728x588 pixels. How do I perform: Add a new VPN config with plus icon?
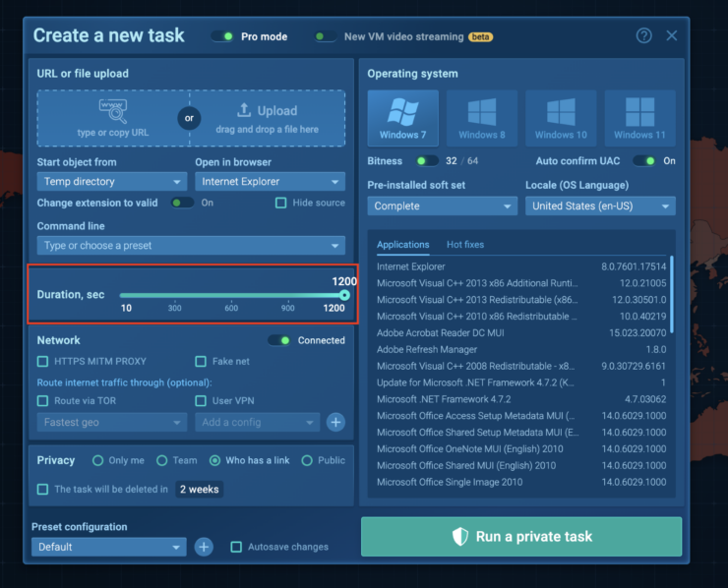coord(335,422)
